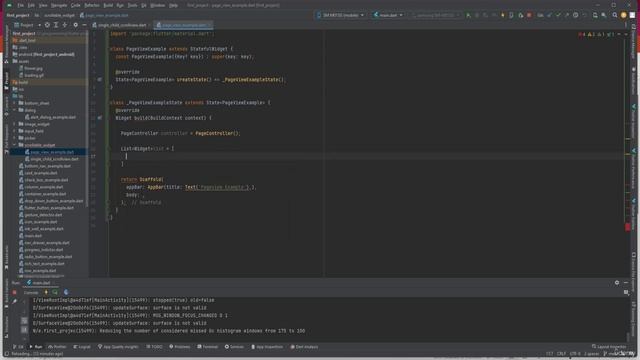Click the expand all icon in Project panel
This screenshot has width=640, height=360.
56,25
